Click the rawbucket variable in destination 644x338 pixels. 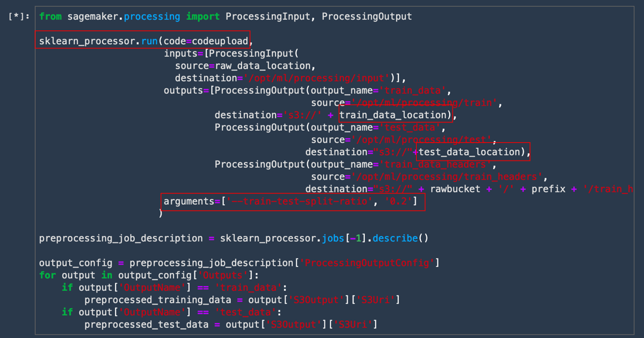[x=456, y=189]
